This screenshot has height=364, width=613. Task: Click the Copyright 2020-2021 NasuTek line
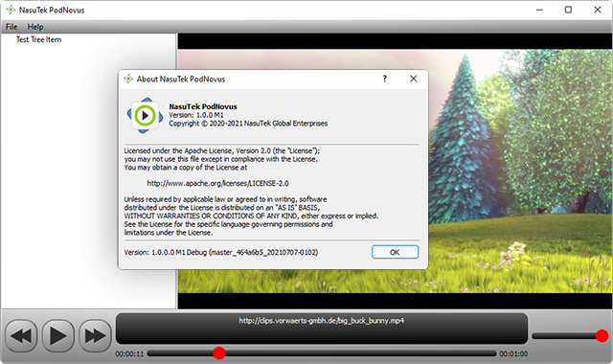248,124
